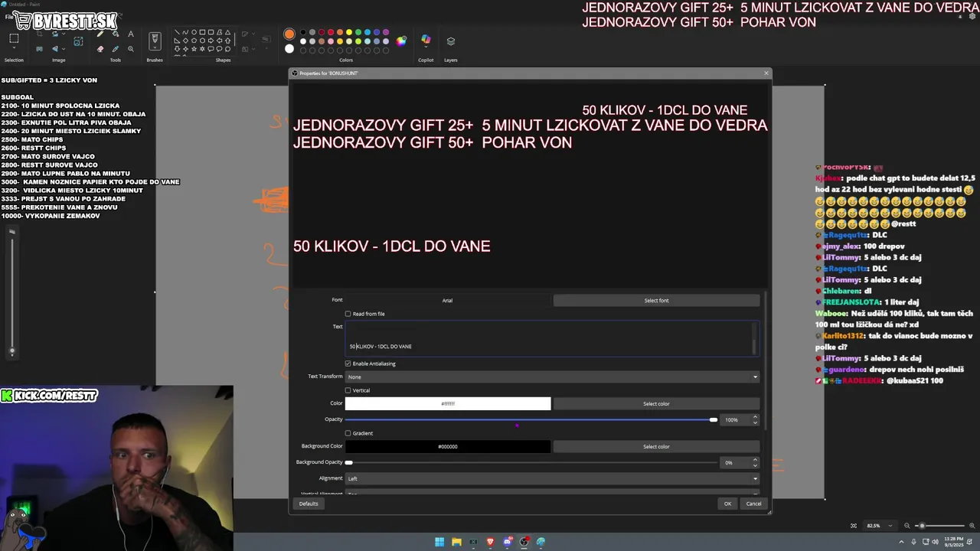
Task: Select the line shape in Shapes gallery
Action: [178, 32]
